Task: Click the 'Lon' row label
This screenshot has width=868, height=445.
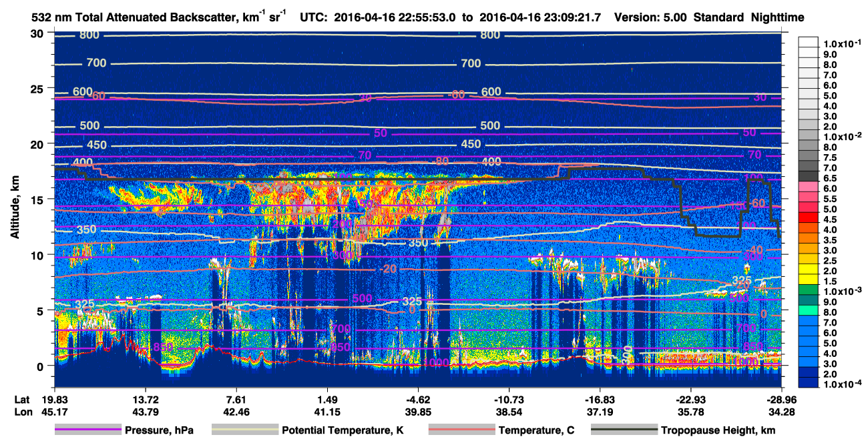Action: (x=23, y=412)
